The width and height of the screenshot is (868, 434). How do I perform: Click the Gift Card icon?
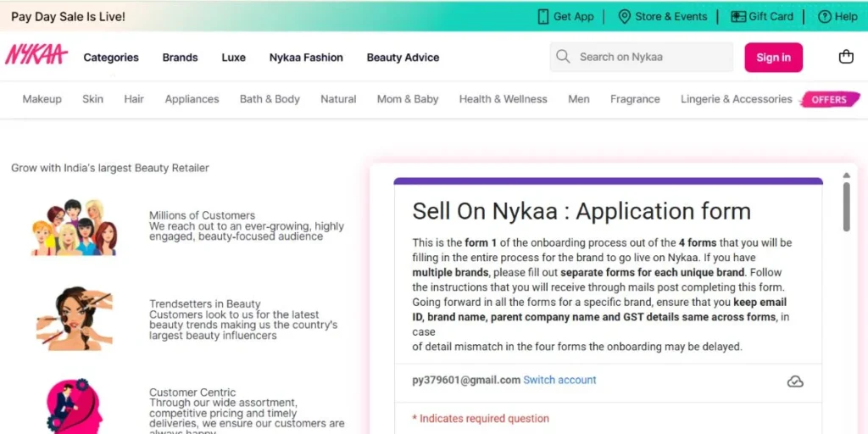pyautogui.click(x=738, y=17)
